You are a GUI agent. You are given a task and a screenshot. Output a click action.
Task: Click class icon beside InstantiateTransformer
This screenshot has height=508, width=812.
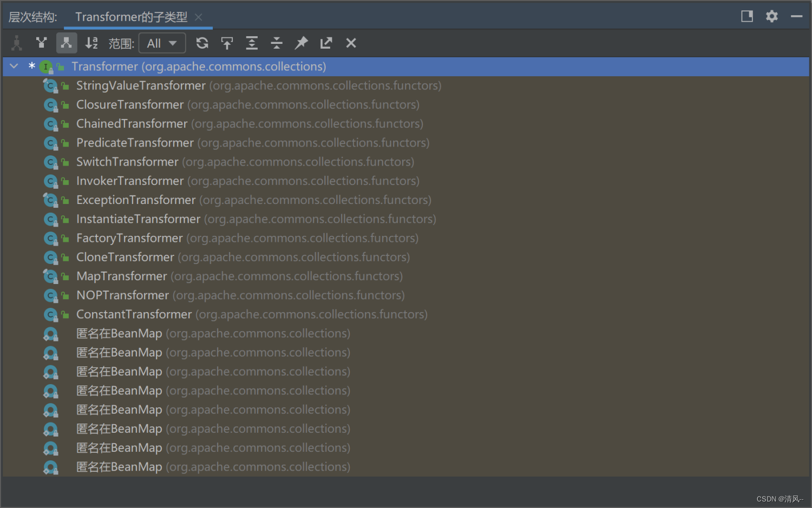[50, 220]
